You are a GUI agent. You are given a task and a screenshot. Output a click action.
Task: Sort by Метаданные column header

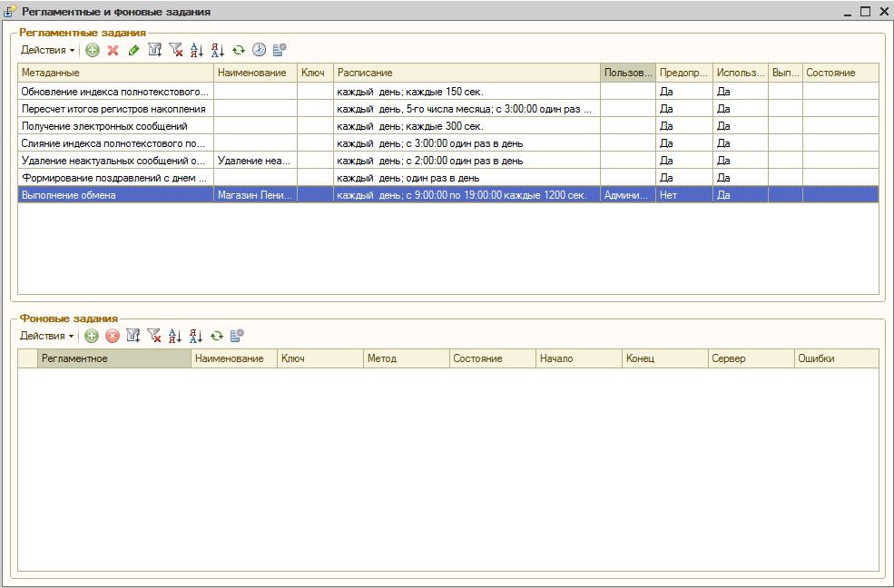116,73
